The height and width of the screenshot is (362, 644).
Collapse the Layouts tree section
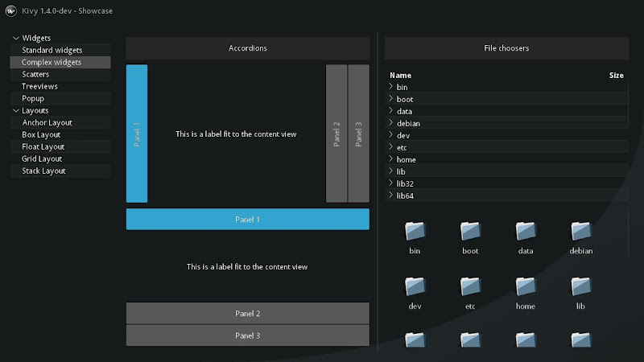point(16,111)
